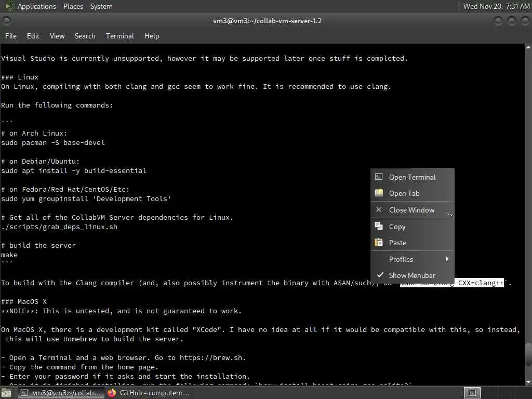The width and height of the screenshot is (532, 399).
Task: Click the Profiles submenu arrow
Action: click(447, 259)
